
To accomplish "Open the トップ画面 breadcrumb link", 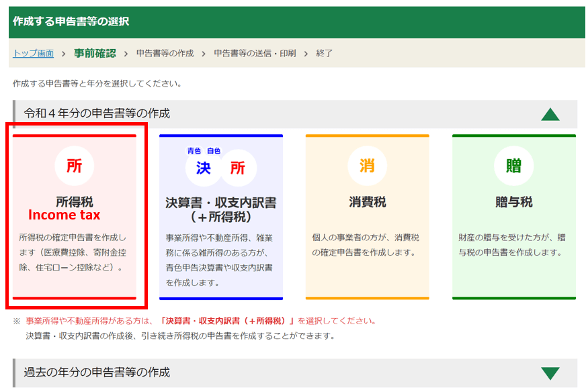I will [34, 53].
